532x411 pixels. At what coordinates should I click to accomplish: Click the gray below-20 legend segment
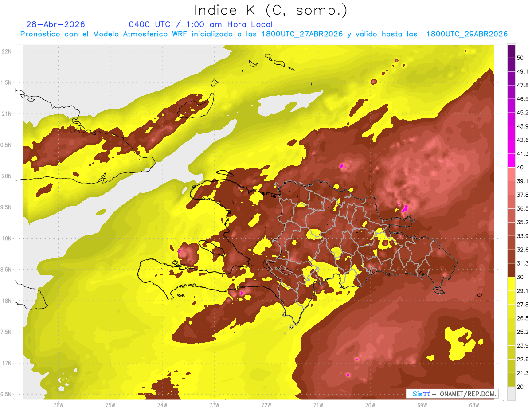pyautogui.click(x=511, y=394)
